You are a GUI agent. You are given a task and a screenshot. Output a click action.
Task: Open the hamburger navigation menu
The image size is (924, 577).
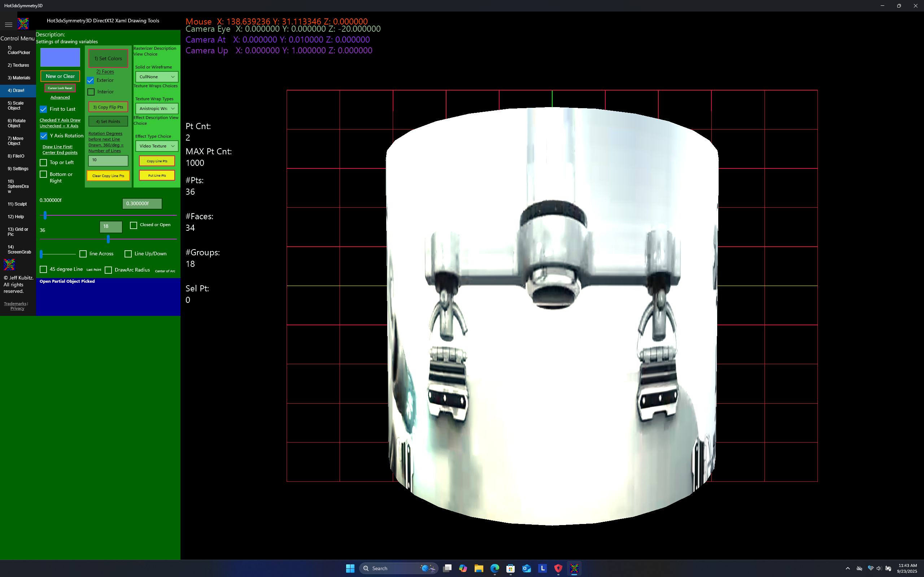click(8, 25)
